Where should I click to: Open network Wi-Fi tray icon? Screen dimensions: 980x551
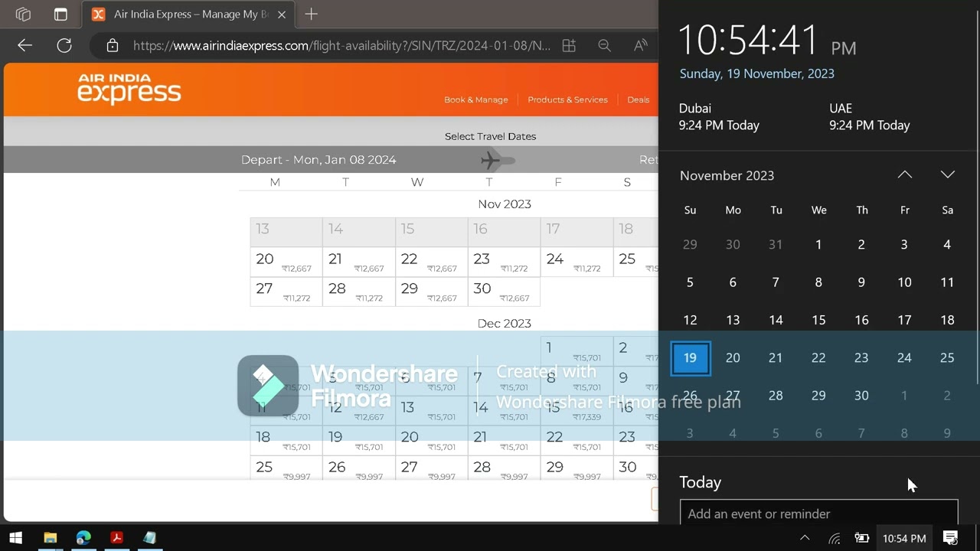click(x=835, y=539)
